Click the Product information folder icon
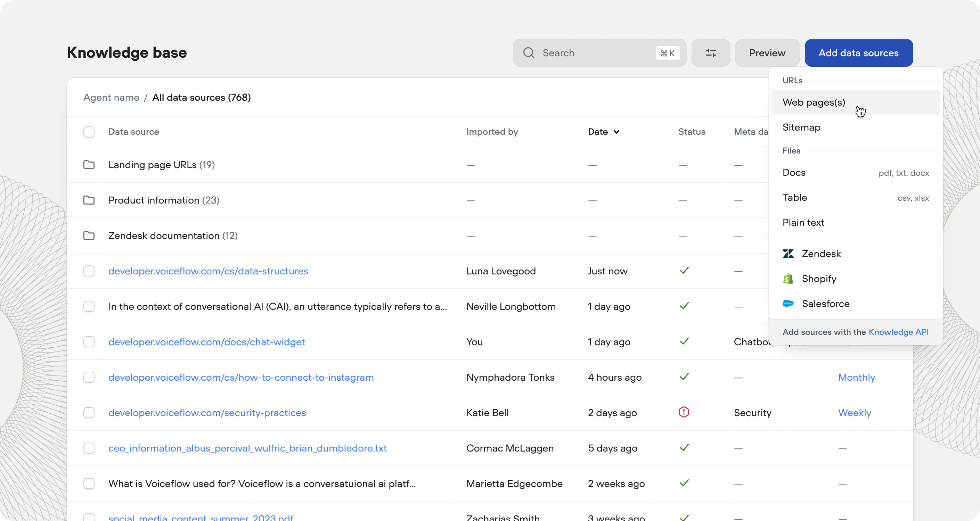 [89, 200]
